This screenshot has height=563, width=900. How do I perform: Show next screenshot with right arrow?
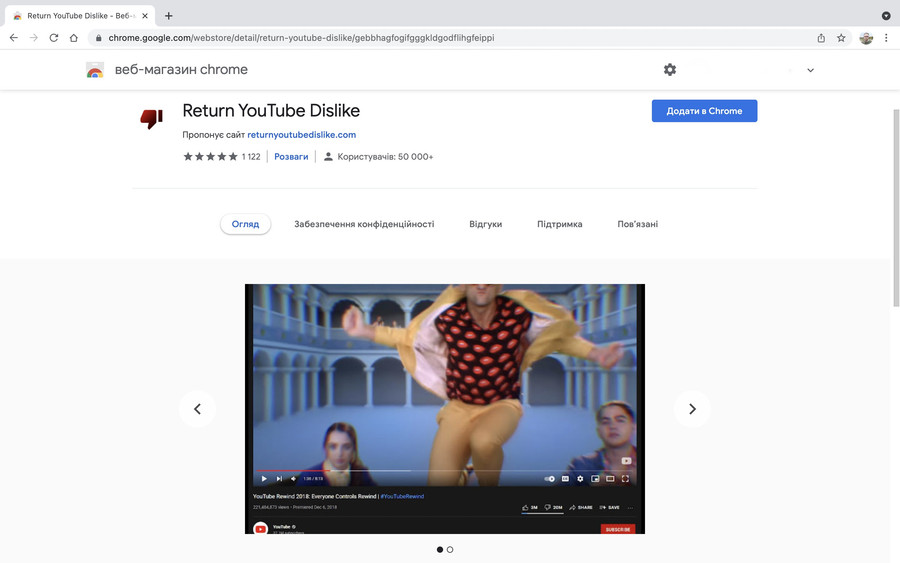tap(692, 409)
